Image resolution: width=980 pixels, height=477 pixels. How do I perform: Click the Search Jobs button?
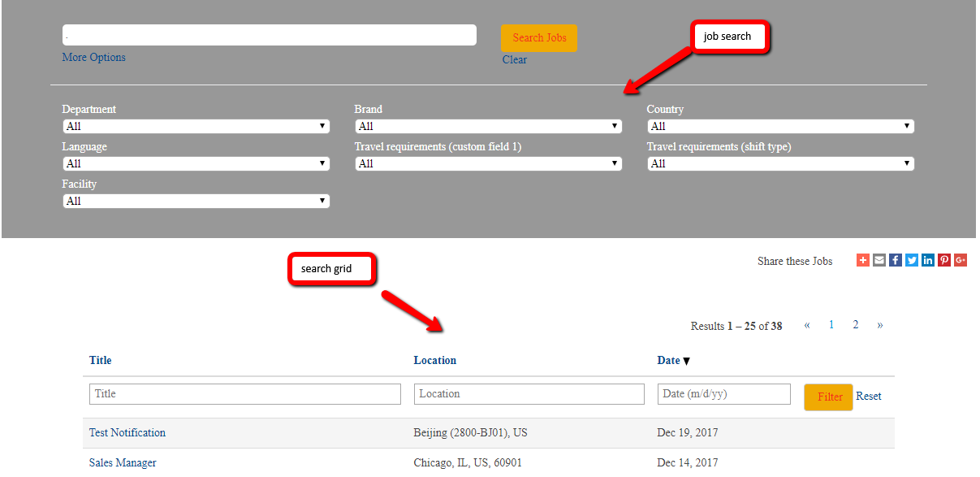click(539, 38)
